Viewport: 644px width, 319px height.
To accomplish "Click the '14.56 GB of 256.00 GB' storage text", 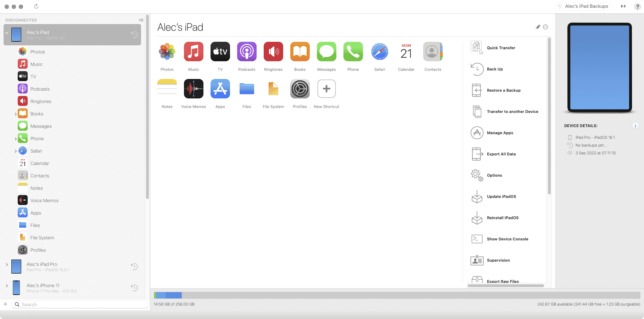I will (x=174, y=304).
